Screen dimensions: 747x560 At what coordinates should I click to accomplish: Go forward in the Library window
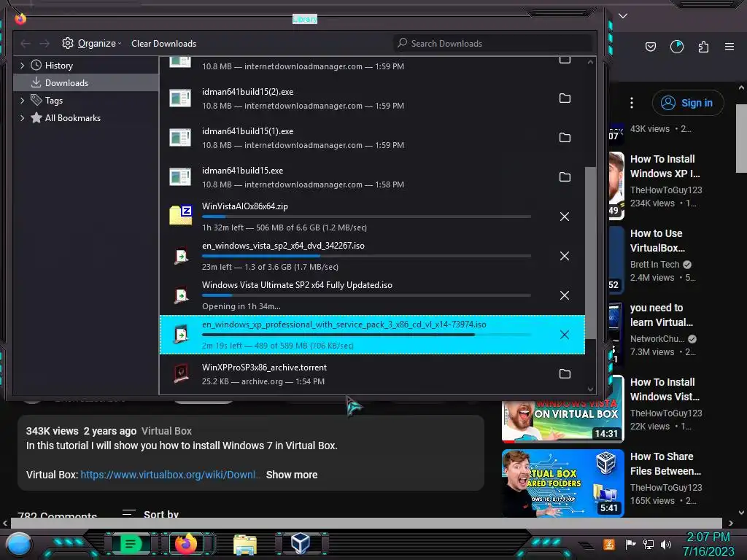pyautogui.click(x=44, y=44)
